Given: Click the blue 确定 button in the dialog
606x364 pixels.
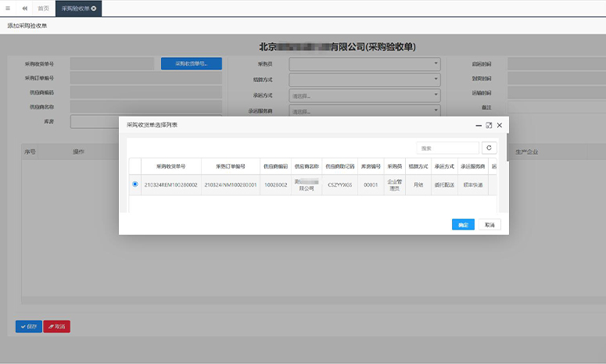Looking at the screenshot, I should point(463,224).
